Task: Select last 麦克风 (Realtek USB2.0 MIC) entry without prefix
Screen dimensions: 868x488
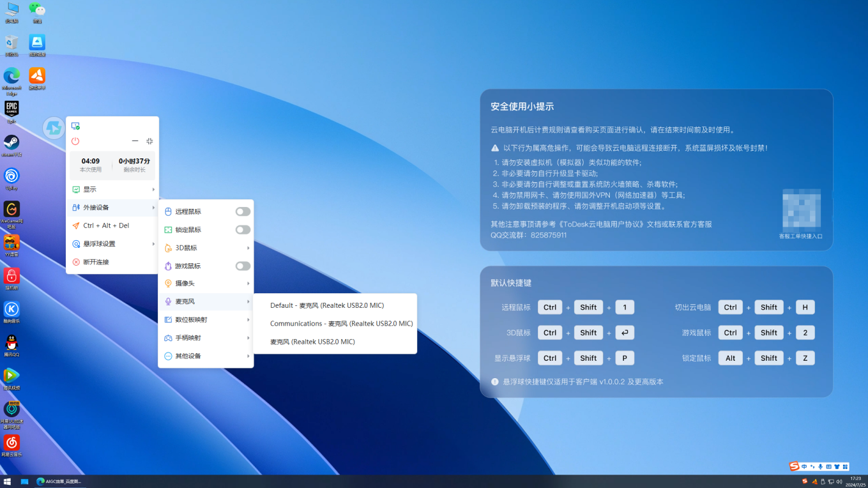Action: tap(335, 342)
